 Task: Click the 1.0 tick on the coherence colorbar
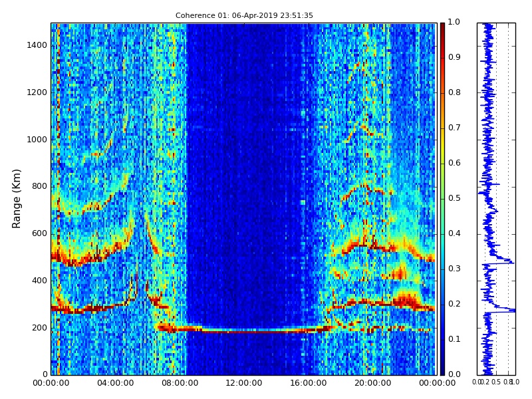coord(454,22)
